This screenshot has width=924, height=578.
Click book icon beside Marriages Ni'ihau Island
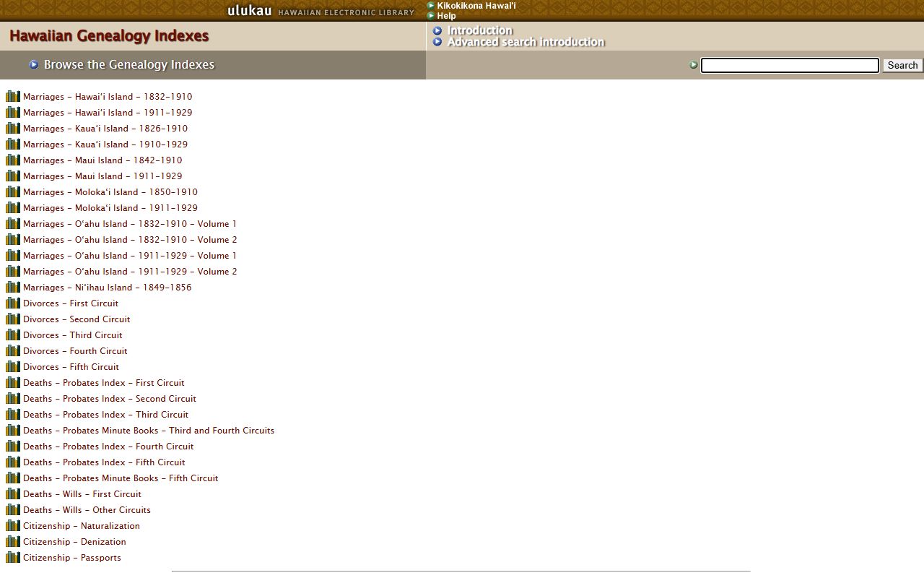pos(13,287)
